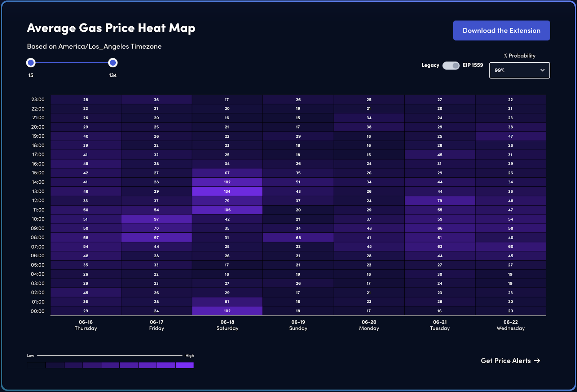Click the arrow icon next to Get Price Alerts

pos(537,361)
